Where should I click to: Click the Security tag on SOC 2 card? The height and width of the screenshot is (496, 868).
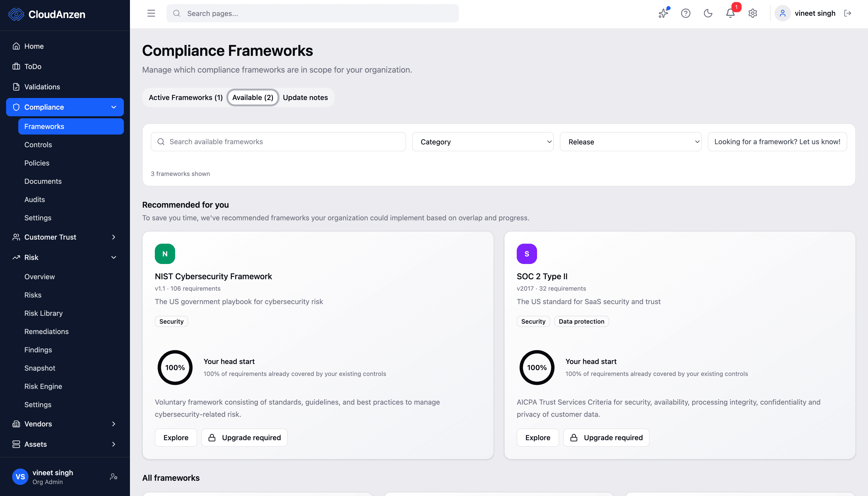coord(533,321)
